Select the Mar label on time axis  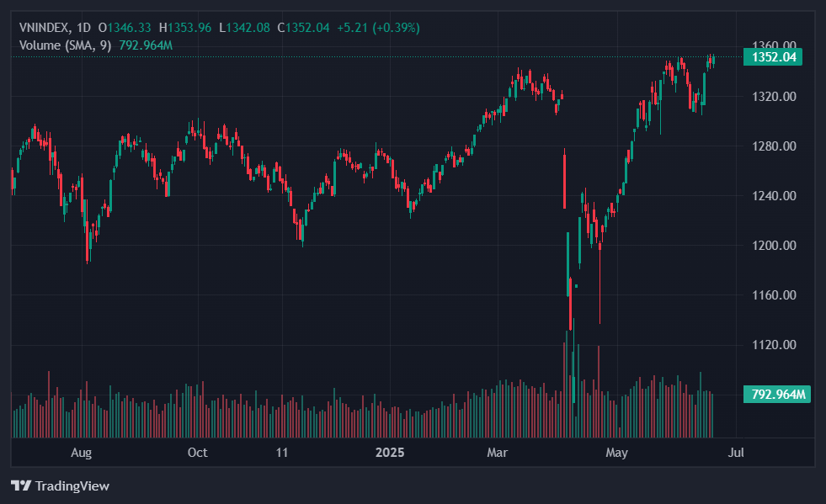point(498,453)
